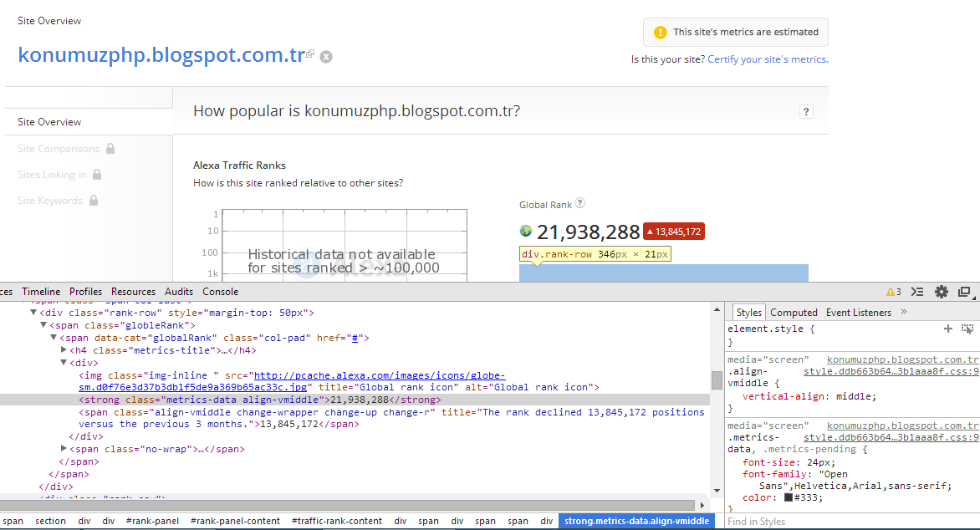
Task: Select #traffic-rank-content breadcrumb
Action: [337, 522]
